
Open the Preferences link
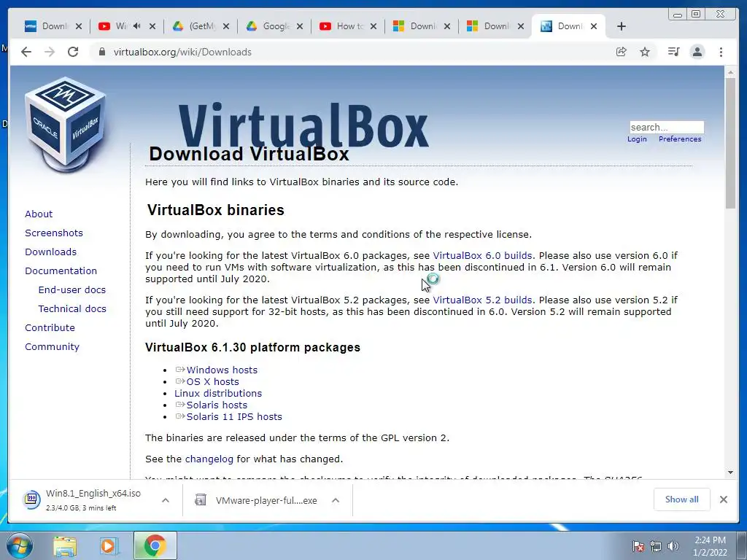[x=680, y=139]
